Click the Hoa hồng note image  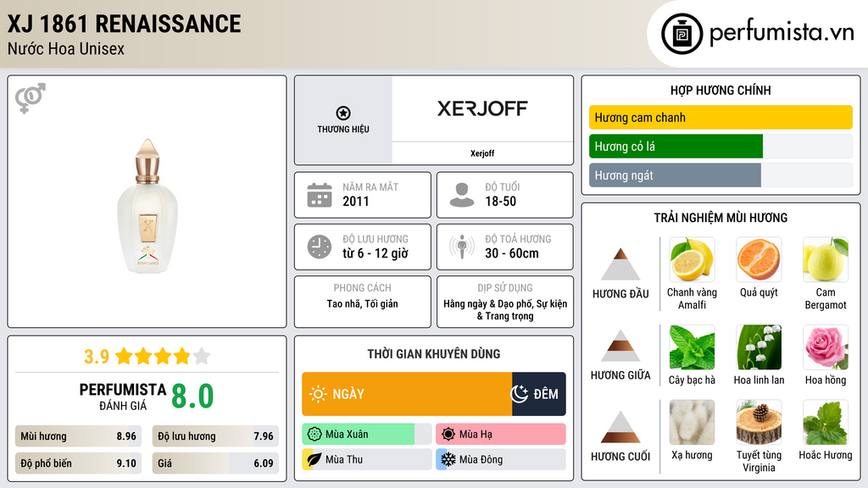tap(825, 347)
